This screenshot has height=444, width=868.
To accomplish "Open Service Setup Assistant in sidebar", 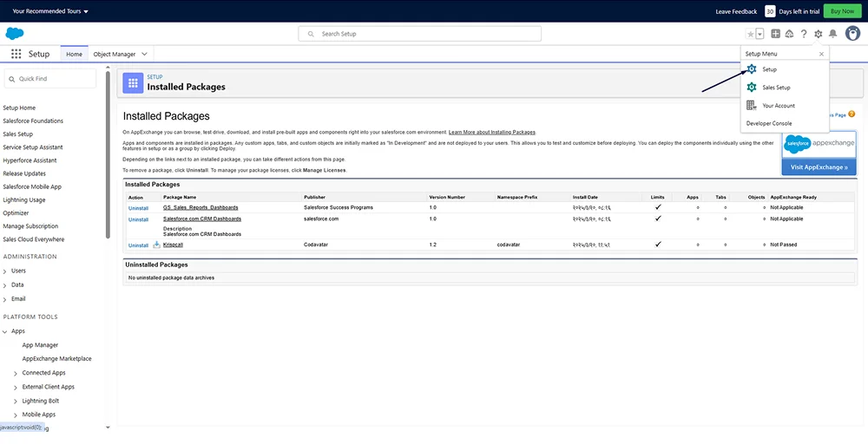I will (x=33, y=147).
